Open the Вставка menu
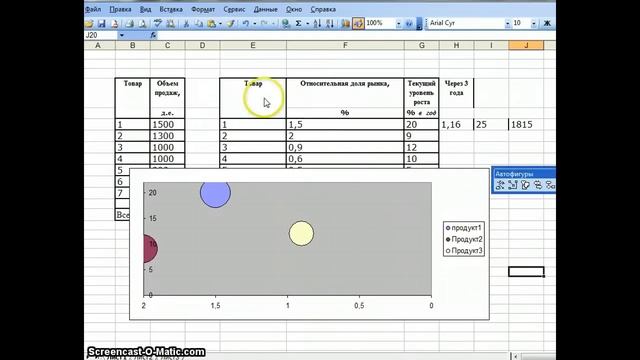The height and width of the screenshot is (360, 640). click(171, 9)
